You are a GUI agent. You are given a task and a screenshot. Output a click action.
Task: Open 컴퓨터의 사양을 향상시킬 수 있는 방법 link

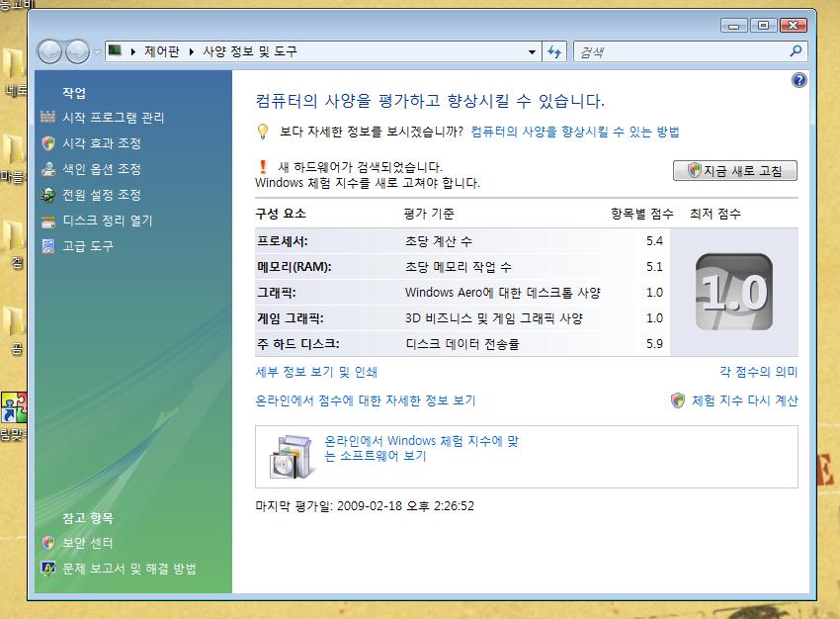[x=575, y=132]
